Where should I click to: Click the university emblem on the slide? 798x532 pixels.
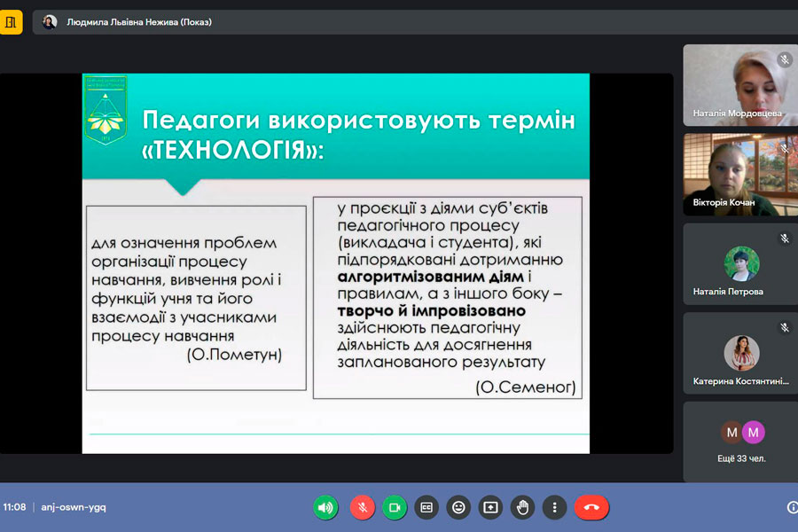(106, 111)
